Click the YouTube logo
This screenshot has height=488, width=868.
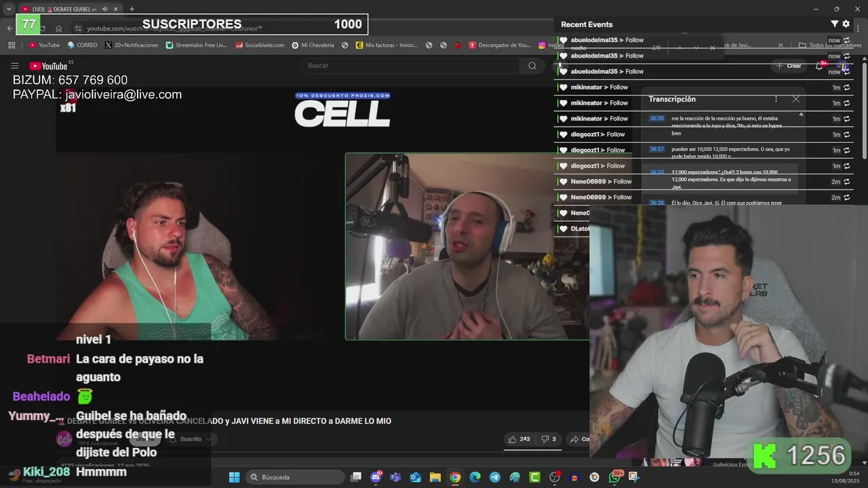point(48,66)
